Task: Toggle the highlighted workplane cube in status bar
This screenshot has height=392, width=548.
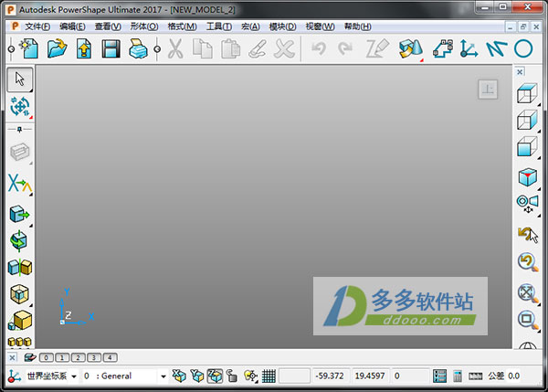Action: click(215, 376)
